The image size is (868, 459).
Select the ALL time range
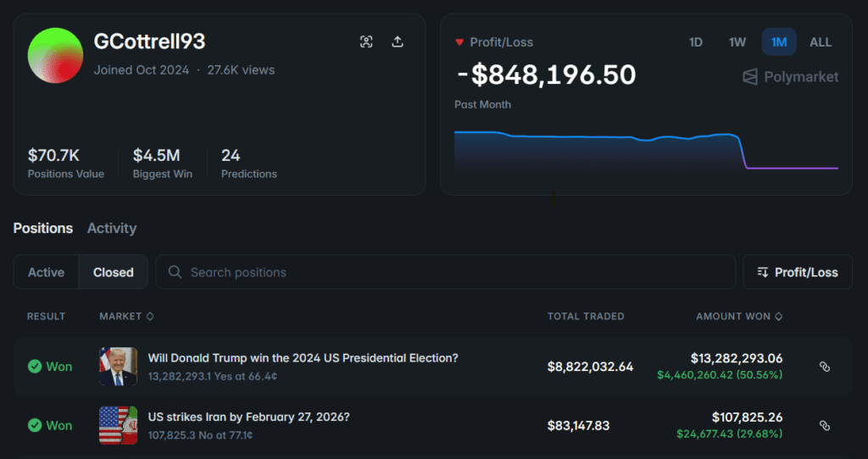click(821, 42)
